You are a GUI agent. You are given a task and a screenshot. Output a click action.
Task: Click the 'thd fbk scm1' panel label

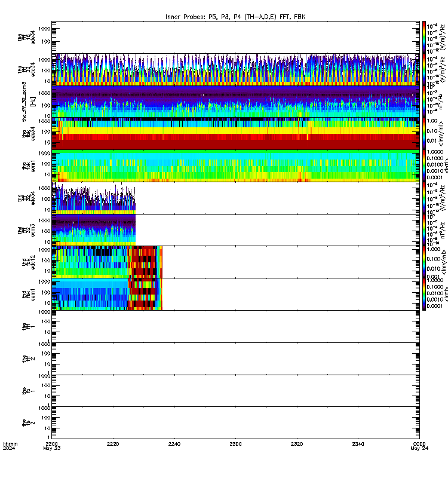click(x=29, y=294)
